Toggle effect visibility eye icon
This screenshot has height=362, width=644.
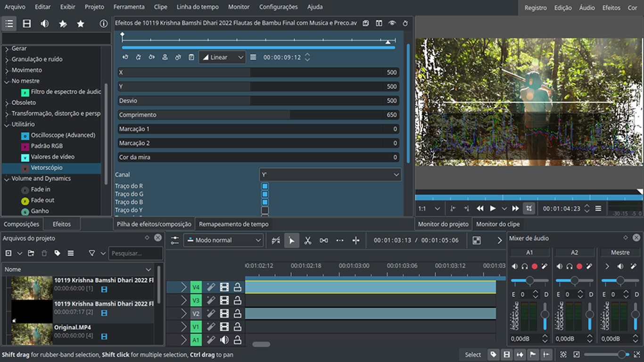pyautogui.click(x=392, y=23)
